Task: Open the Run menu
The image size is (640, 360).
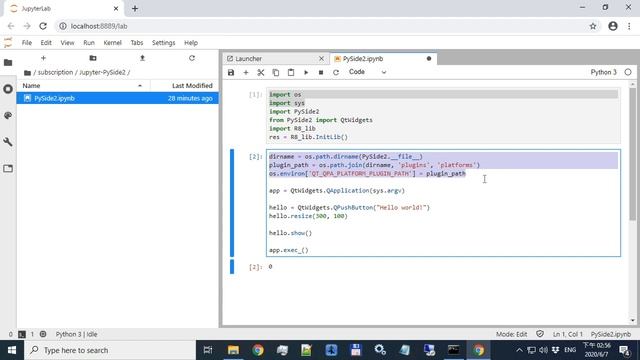Action: pos(89,43)
